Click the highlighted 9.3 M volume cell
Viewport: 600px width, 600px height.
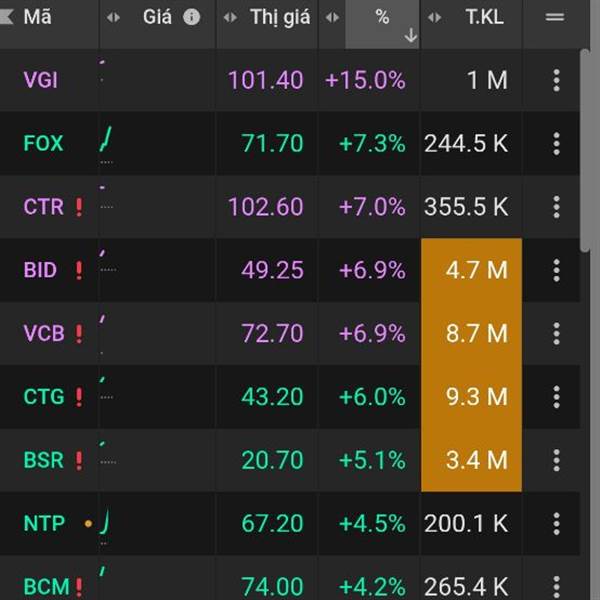(471, 397)
